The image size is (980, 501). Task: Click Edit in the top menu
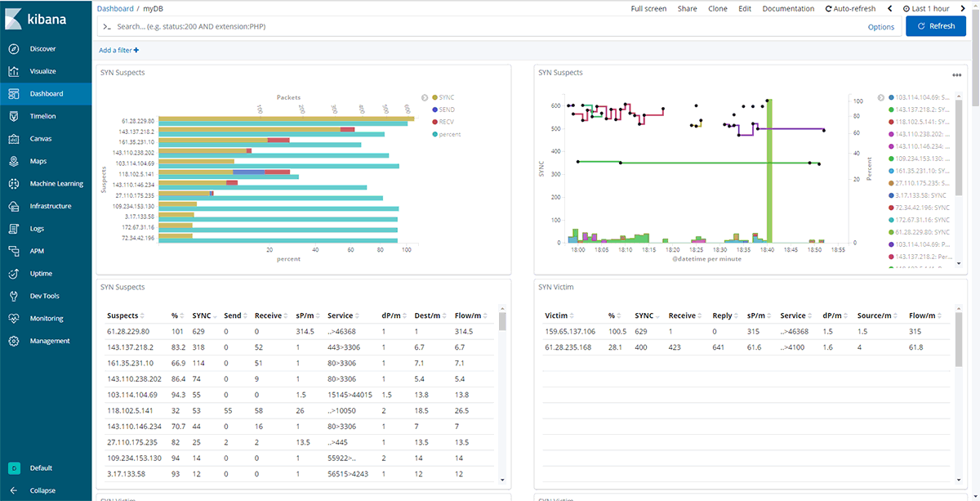click(744, 9)
